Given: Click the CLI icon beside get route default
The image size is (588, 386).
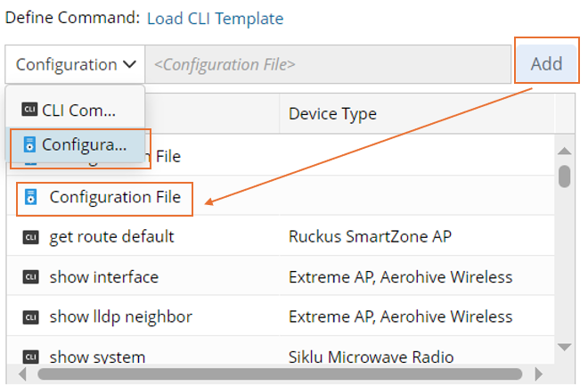Looking at the screenshot, I should [31, 236].
